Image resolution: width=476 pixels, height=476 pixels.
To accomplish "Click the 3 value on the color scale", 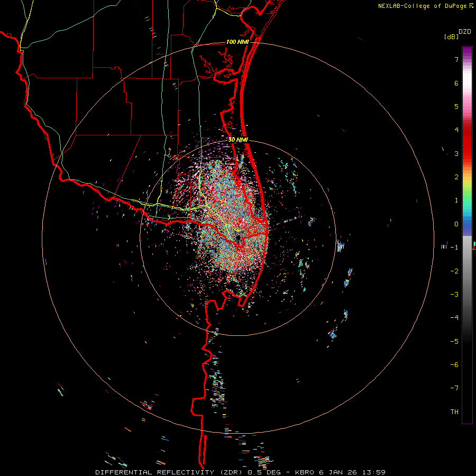I will pos(456,153).
